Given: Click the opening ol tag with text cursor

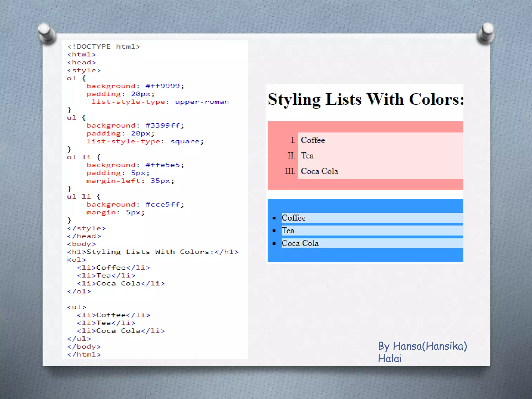Looking at the screenshot, I should [76, 260].
